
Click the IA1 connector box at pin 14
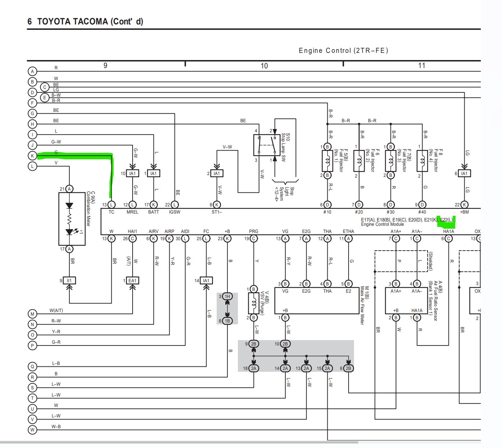tap(206, 280)
